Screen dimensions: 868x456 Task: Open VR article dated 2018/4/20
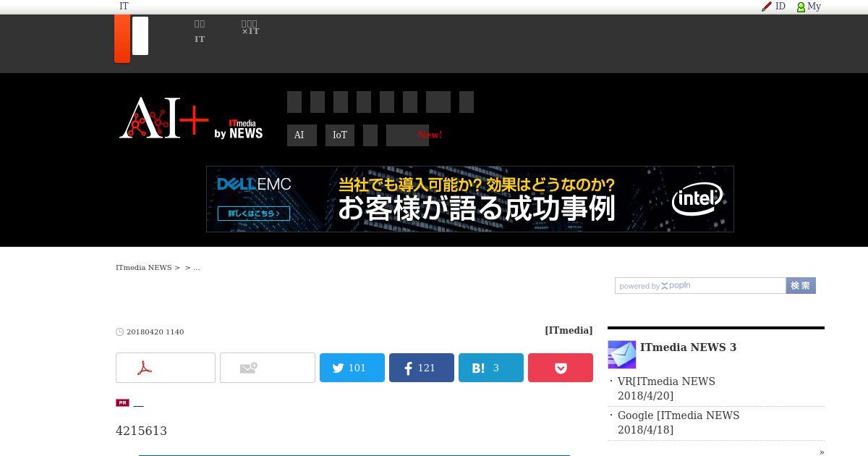(x=666, y=389)
